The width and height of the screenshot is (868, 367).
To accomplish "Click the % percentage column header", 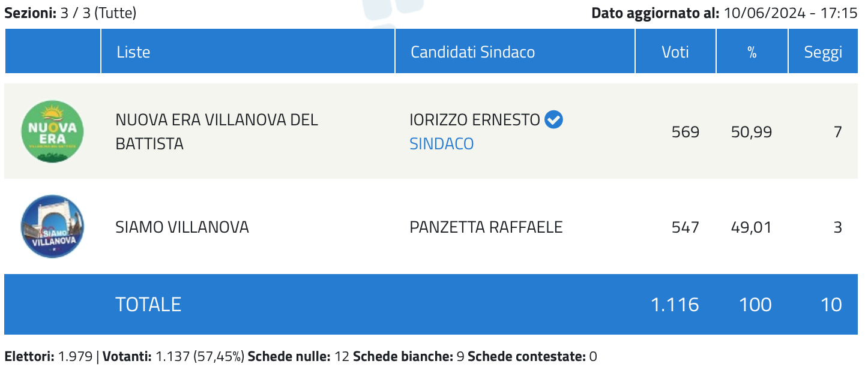I will [752, 52].
